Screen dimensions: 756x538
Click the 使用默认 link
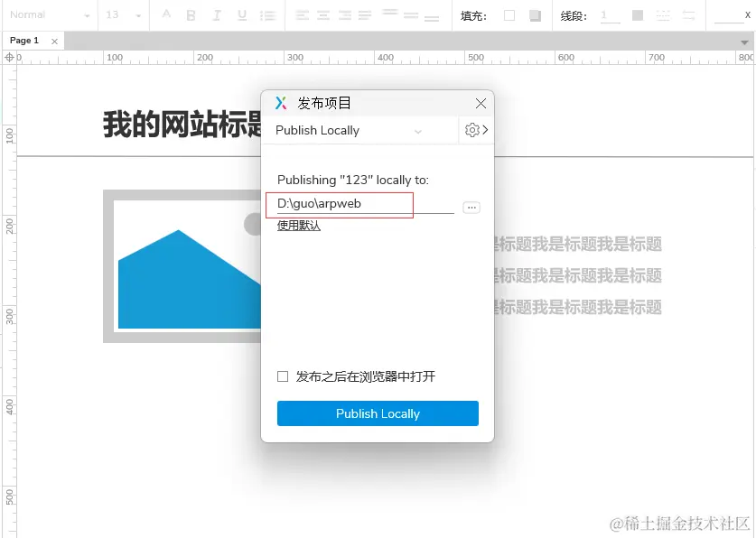pos(298,226)
